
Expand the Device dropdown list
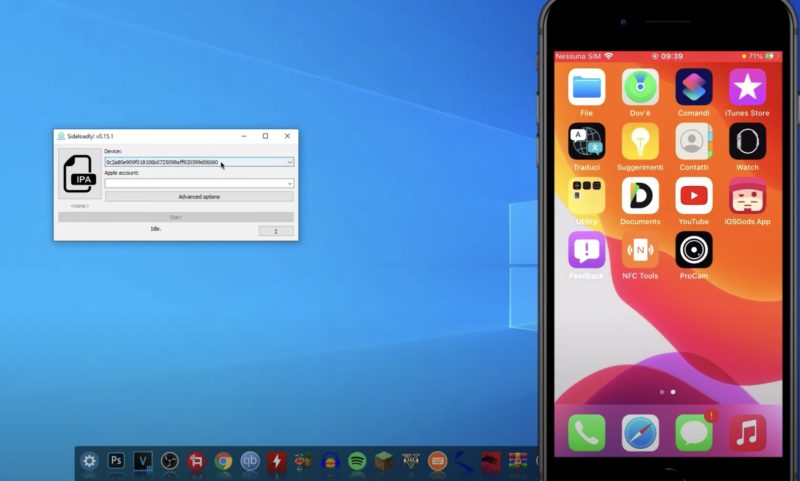289,162
